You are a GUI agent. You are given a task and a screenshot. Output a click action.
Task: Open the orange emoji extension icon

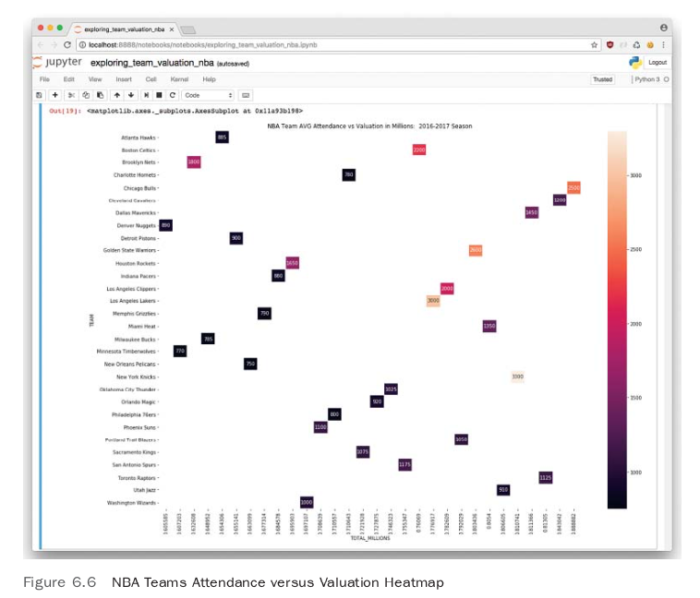(x=650, y=44)
